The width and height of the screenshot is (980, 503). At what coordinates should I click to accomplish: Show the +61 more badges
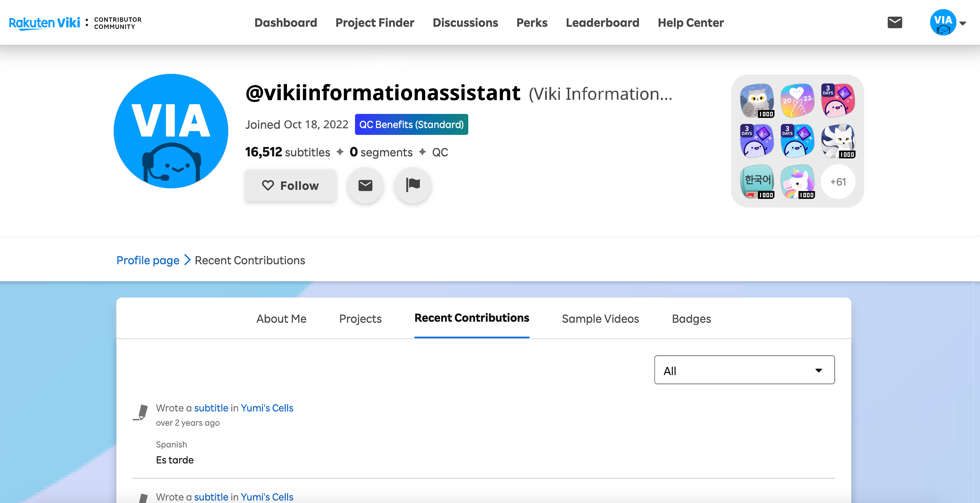click(x=838, y=182)
